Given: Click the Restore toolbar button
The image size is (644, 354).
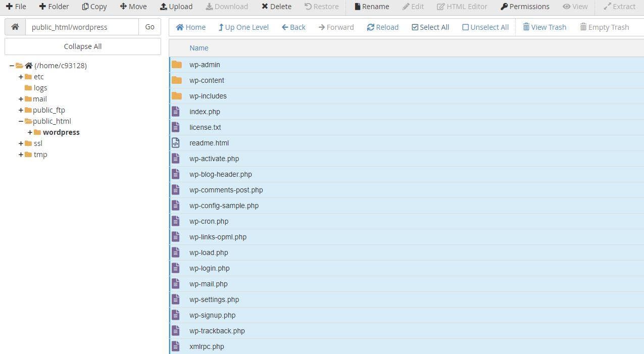Looking at the screenshot, I should point(322,7).
